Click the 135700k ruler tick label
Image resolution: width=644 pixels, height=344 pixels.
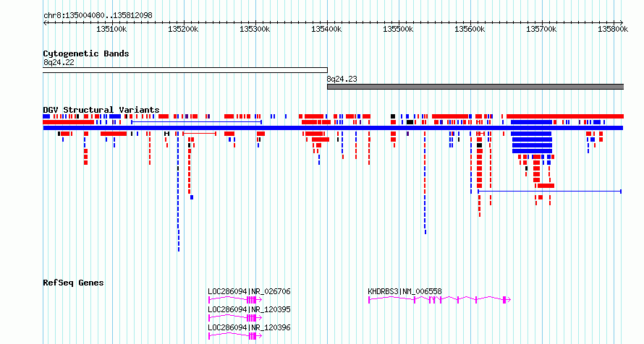click(542, 29)
